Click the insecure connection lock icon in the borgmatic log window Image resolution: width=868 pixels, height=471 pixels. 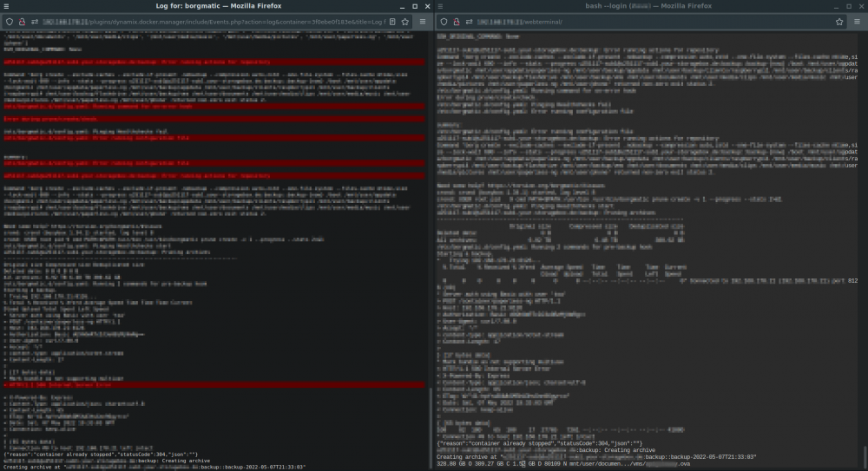tap(23, 22)
